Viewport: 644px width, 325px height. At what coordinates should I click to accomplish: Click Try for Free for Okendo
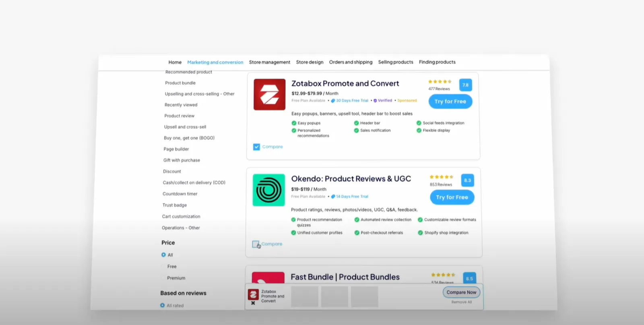(x=452, y=197)
